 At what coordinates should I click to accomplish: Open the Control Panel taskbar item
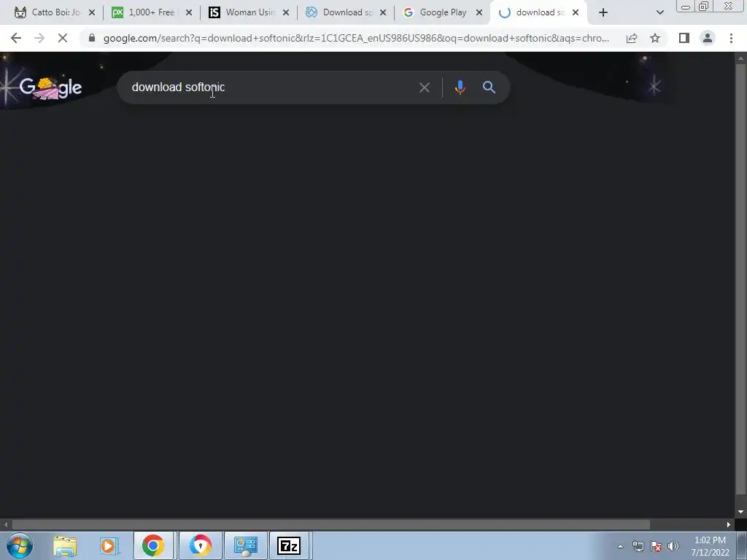246,545
